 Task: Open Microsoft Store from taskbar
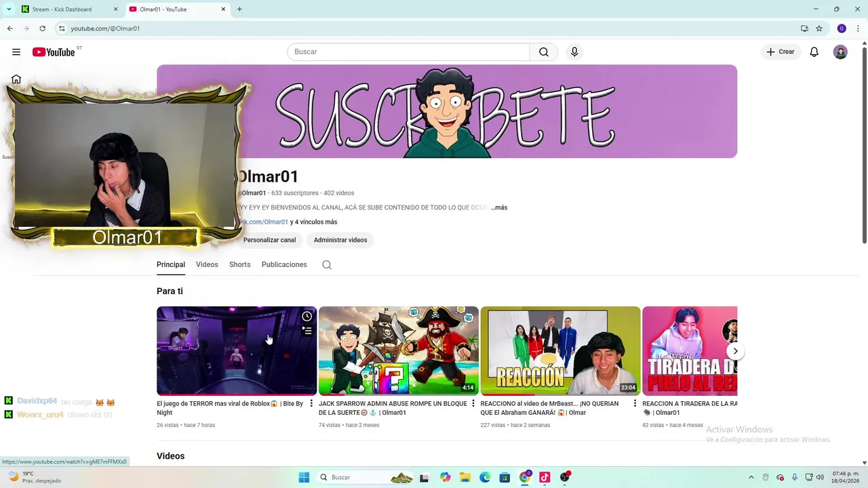coord(505,477)
